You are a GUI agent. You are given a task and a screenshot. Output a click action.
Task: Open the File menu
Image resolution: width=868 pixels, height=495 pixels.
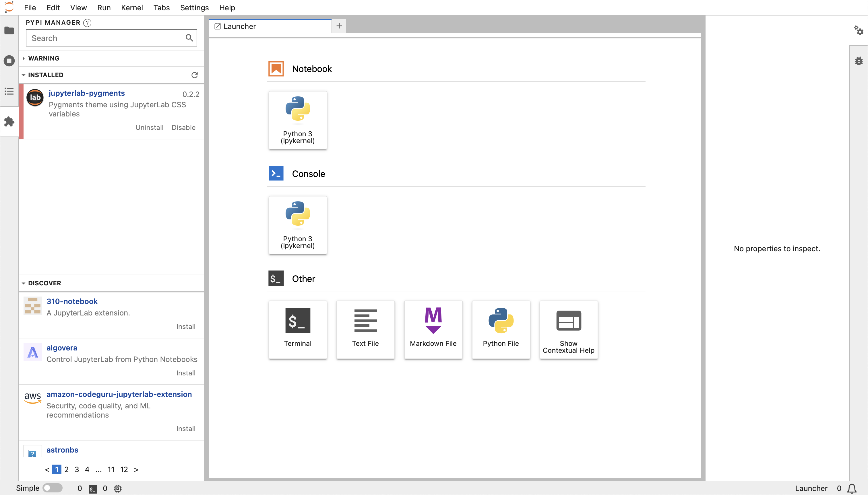coord(30,7)
